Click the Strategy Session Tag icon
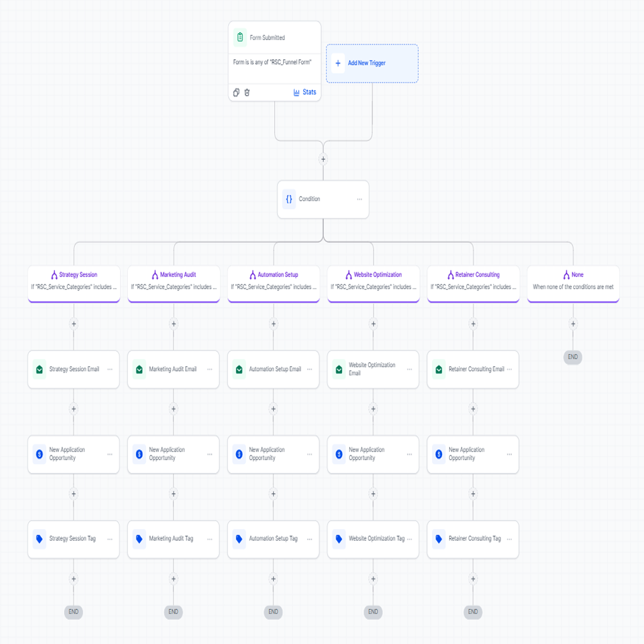 40,539
